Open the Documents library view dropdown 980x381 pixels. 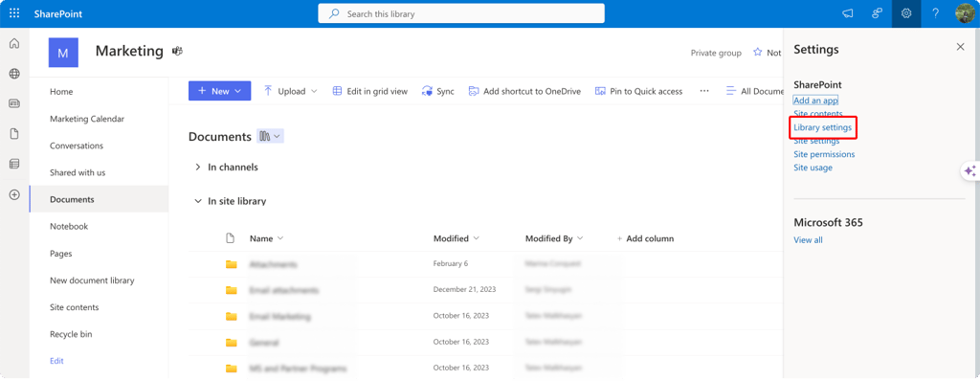click(270, 136)
